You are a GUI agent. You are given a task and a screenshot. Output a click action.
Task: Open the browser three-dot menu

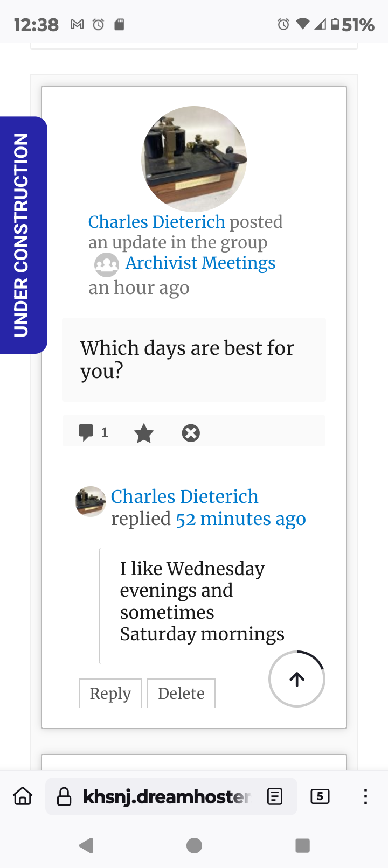[365, 796]
